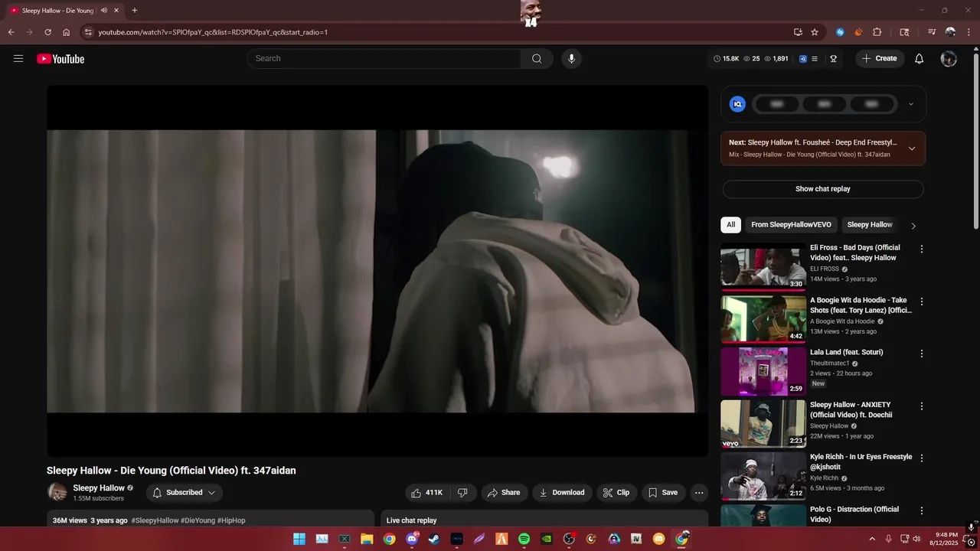The width and height of the screenshot is (980, 551).
Task: Select the From SleepyHallowVEVO chip
Action: [791, 225]
